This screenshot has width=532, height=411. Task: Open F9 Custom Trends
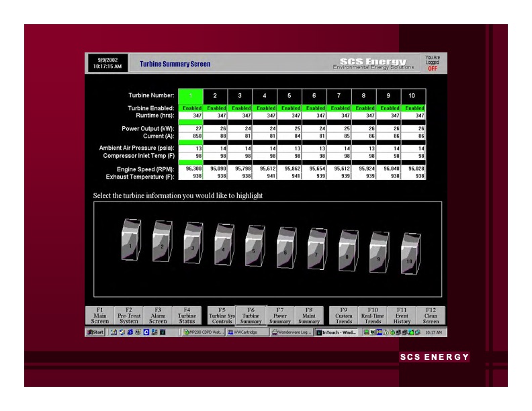pos(344,316)
